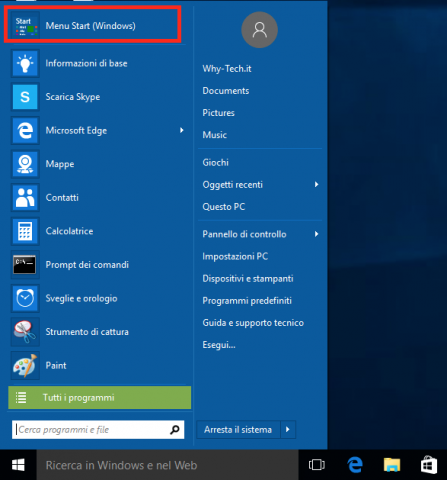Click the user account avatar picture
This screenshot has width=447, height=480.
(x=259, y=30)
